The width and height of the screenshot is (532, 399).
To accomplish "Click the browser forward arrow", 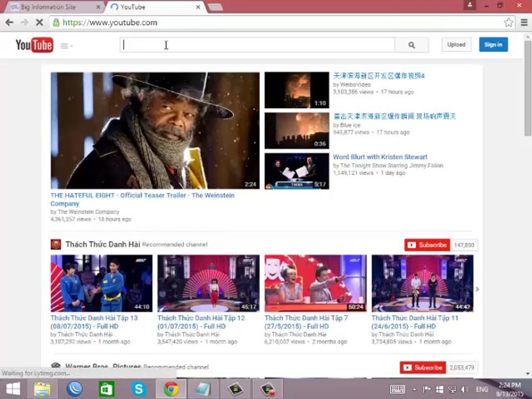I will (24, 22).
